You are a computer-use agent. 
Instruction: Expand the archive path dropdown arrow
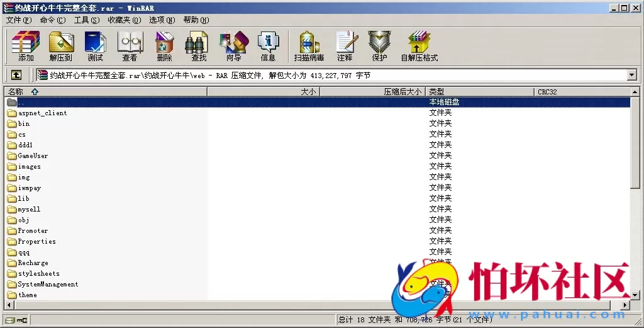632,75
